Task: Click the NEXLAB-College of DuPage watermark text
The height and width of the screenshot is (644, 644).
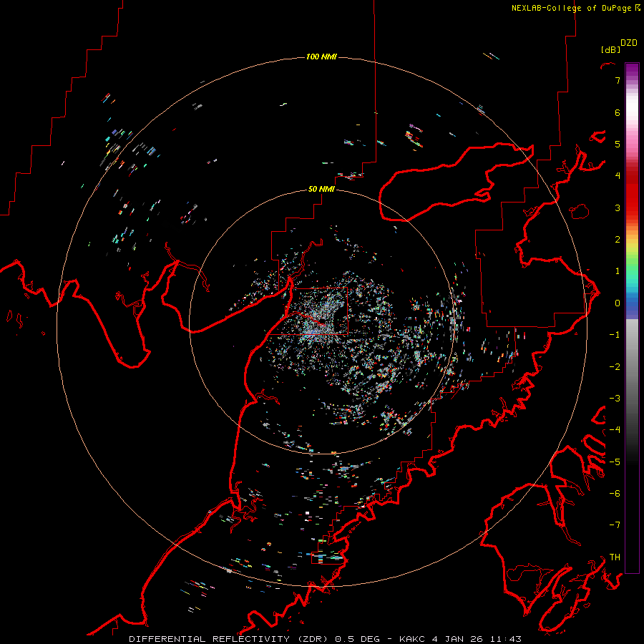Action: [576, 8]
